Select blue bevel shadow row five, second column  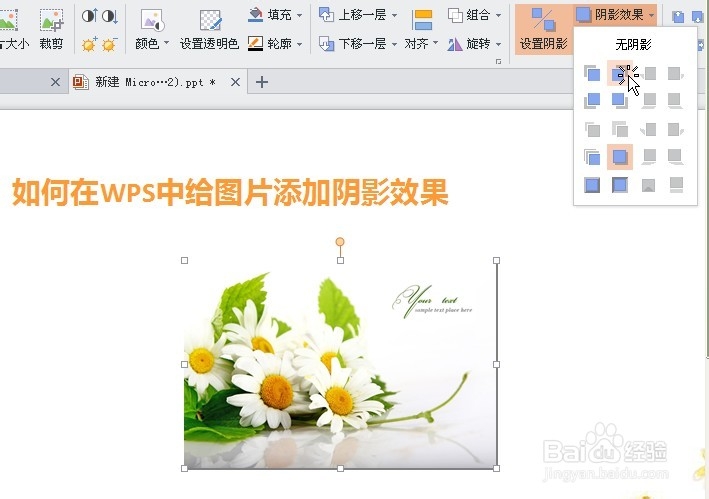[619, 185]
